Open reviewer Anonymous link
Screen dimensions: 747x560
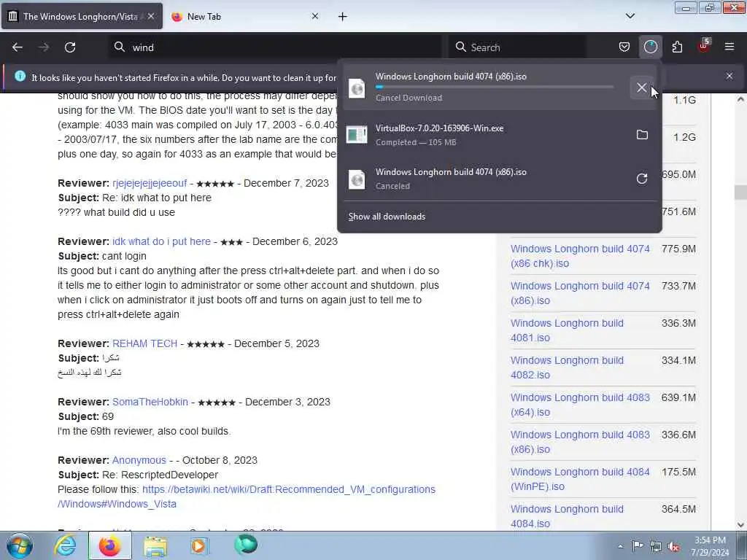(139, 461)
